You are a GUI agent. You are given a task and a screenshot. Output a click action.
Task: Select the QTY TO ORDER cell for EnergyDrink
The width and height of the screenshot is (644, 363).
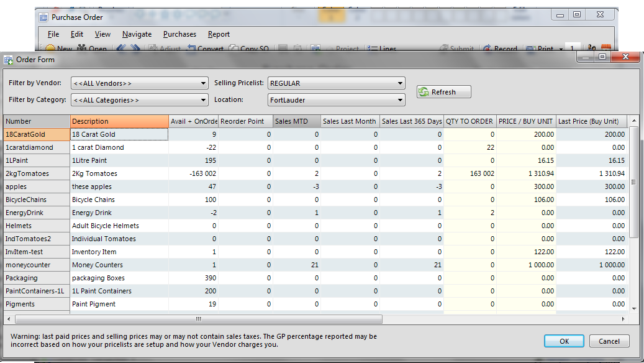coord(469,213)
